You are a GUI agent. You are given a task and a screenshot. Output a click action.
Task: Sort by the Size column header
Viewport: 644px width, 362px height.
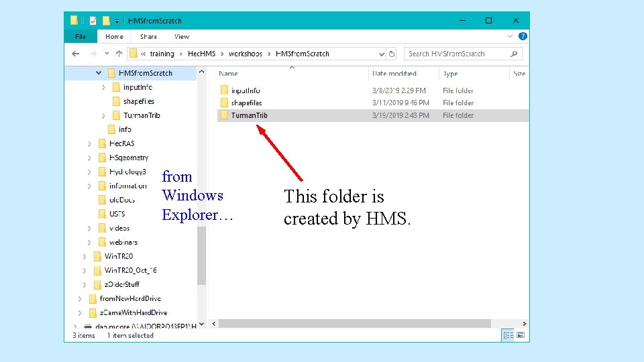coord(519,74)
